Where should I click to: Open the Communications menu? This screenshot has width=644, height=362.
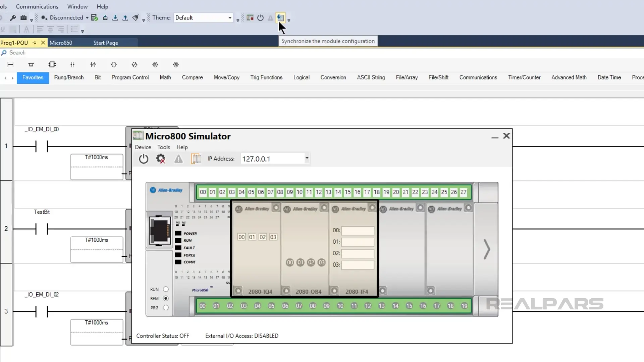click(x=37, y=7)
